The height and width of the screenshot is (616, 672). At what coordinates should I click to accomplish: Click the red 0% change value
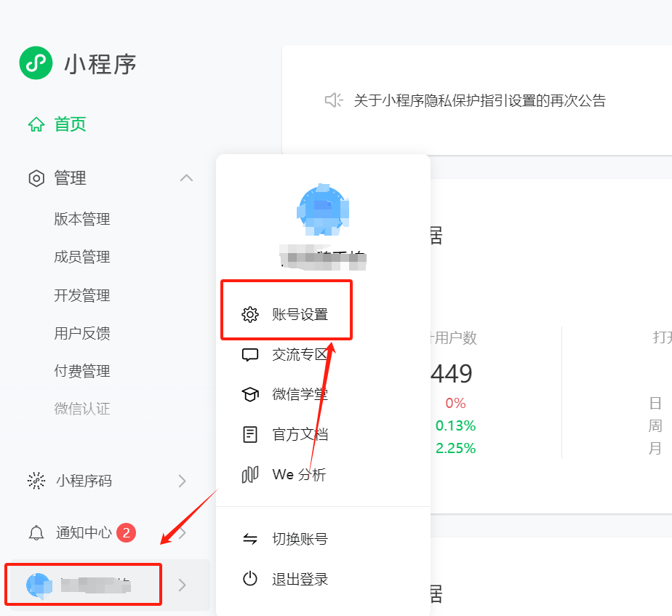[455, 403]
